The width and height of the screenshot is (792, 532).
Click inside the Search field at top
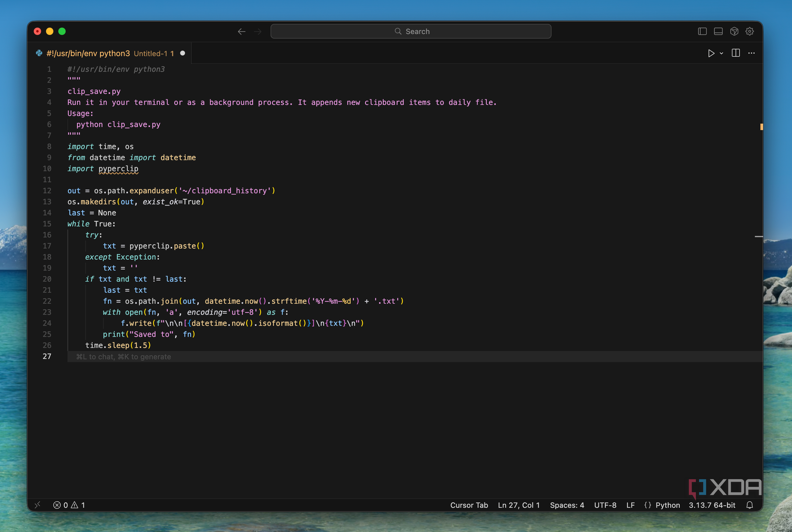411,31
